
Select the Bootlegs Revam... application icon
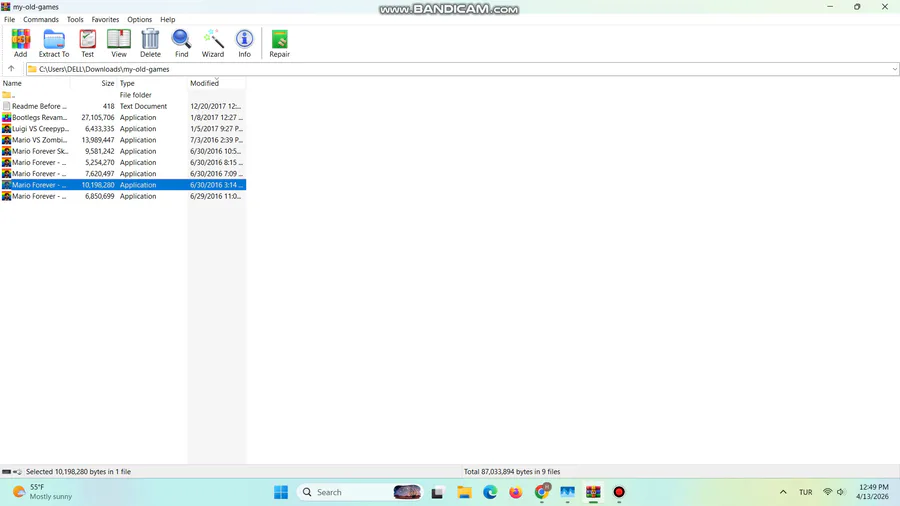pyautogui.click(x=6, y=117)
